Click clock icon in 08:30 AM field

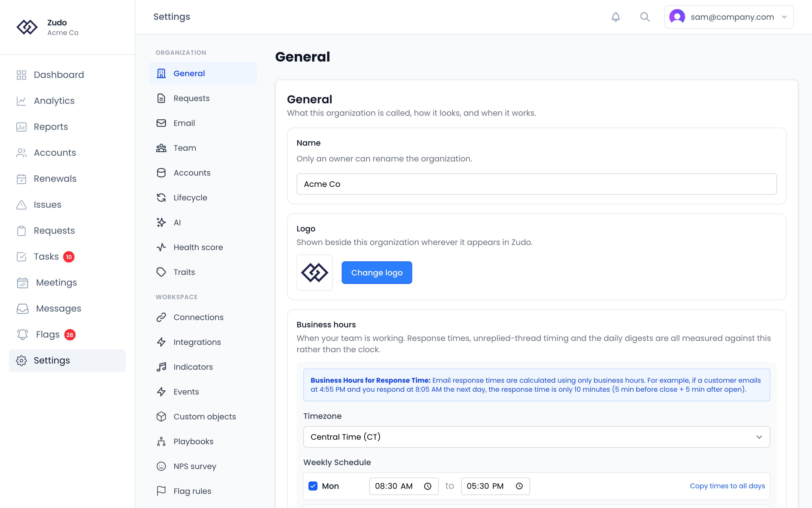427,486
